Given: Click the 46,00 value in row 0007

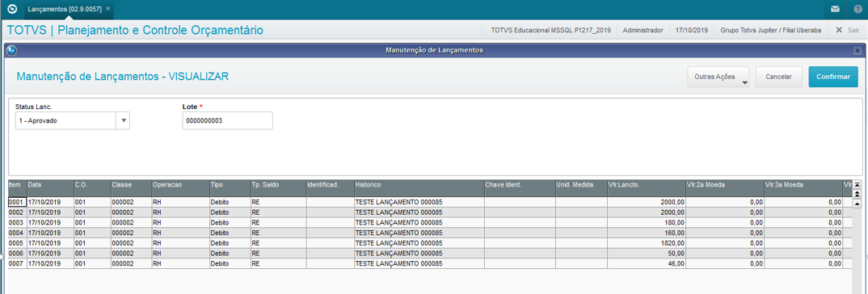Looking at the screenshot, I should [x=676, y=263].
